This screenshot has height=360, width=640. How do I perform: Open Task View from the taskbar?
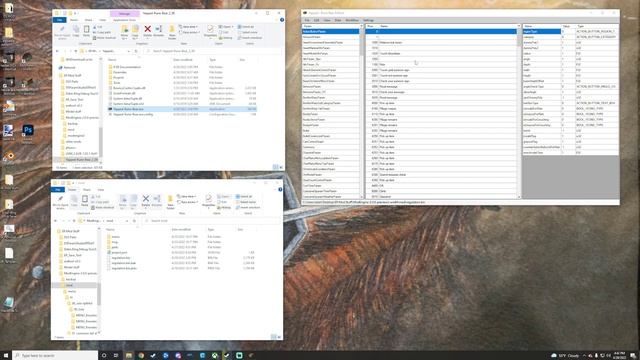pyautogui.click(x=116, y=356)
